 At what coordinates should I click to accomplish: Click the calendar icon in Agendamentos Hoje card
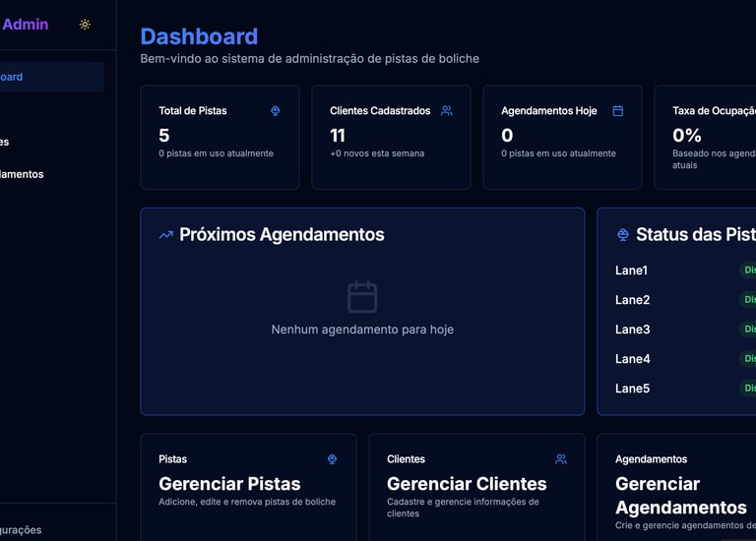[617, 111]
